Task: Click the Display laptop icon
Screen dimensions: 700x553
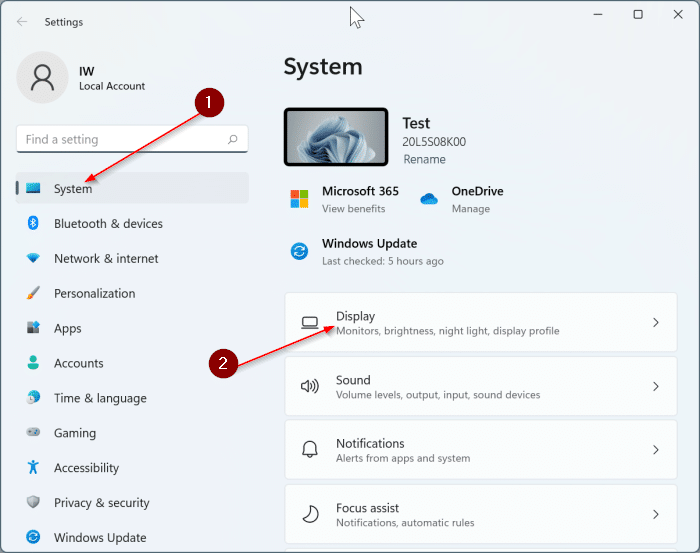Action: 309,322
